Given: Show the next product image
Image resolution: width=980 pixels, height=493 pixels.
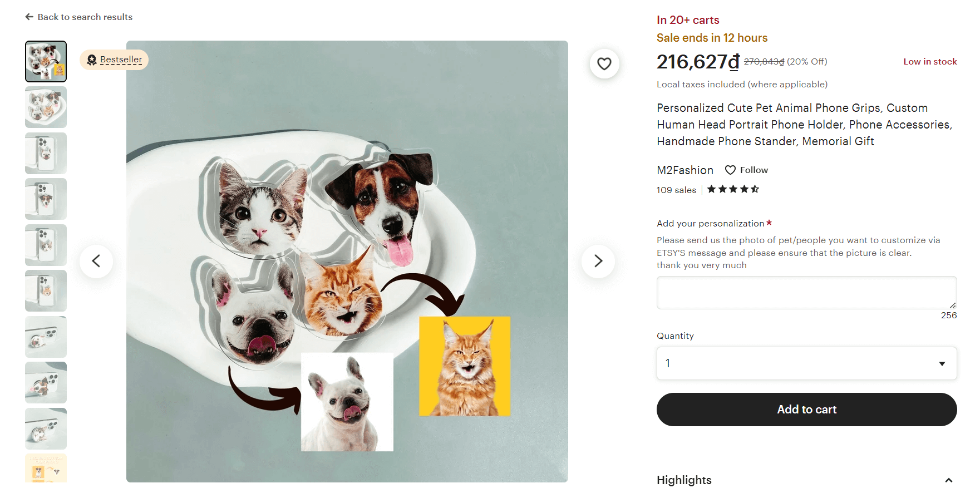Looking at the screenshot, I should pos(598,261).
